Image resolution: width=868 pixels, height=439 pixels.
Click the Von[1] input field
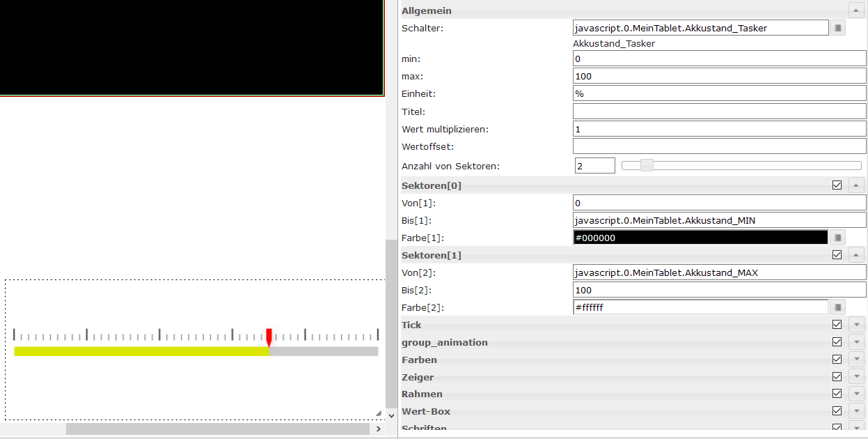click(x=719, y=203)
